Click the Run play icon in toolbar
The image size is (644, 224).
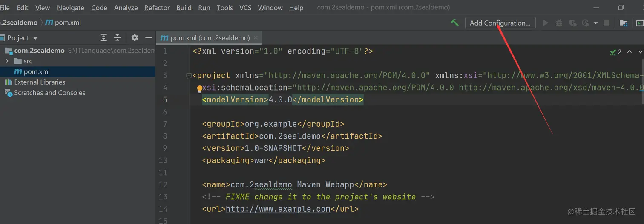[546, 23]
